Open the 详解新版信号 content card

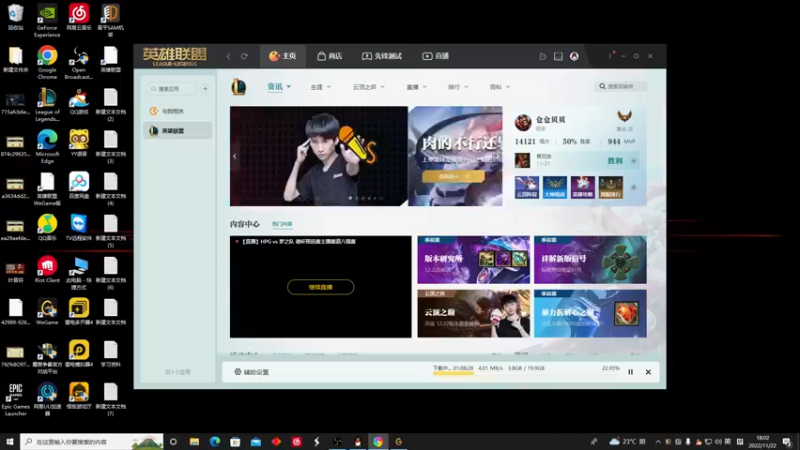[590, 260]
